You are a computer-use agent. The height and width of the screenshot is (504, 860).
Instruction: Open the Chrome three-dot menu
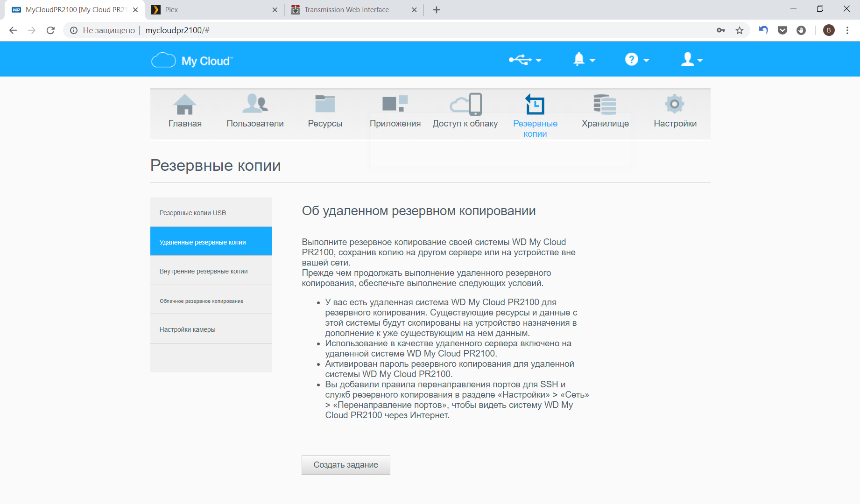847,30
